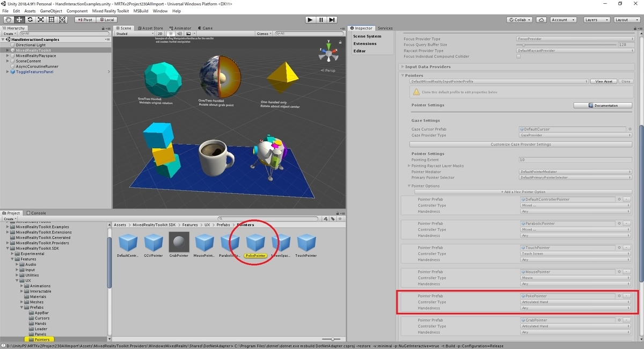Toggle Focus Individual Compound Collider checkbox

[x=518, y=56]
